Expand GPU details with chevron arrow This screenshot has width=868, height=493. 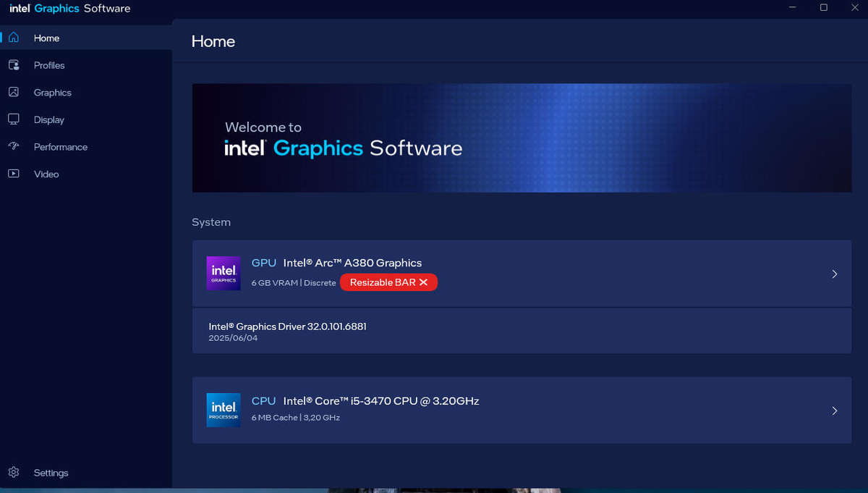pos(834,274)
